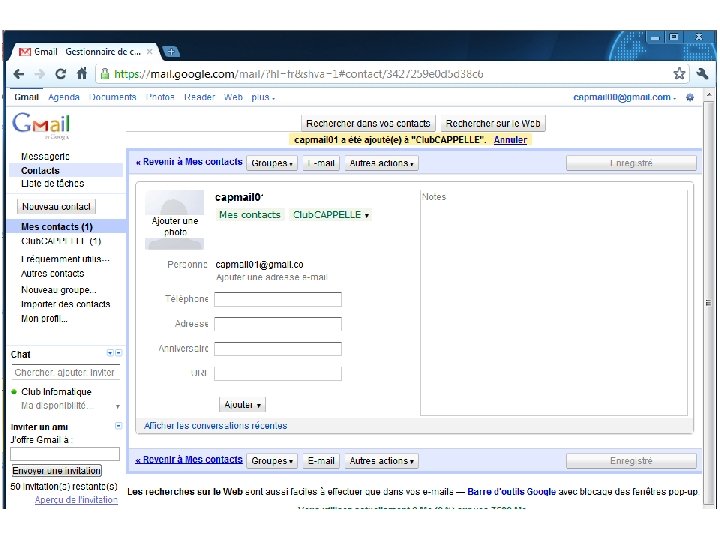This screenshot has height=540, width=720.
Task: Open Photos in the Google bar
Action: click(160, 97)
